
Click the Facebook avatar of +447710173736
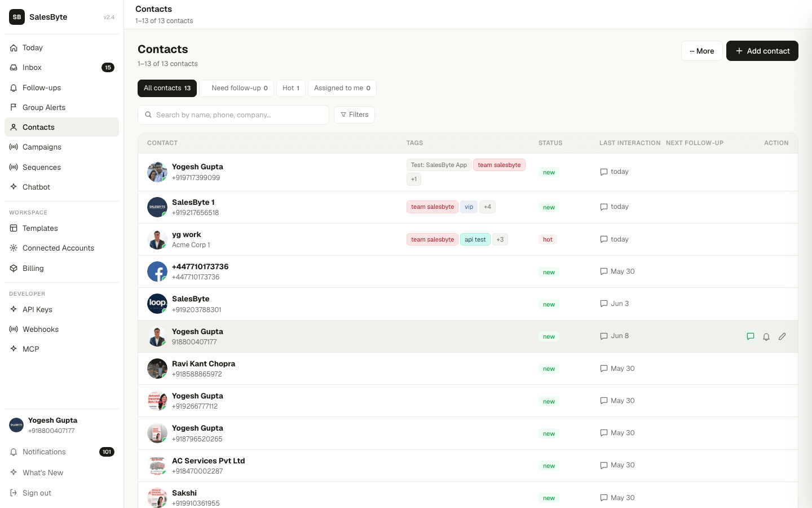pos(157,271)
